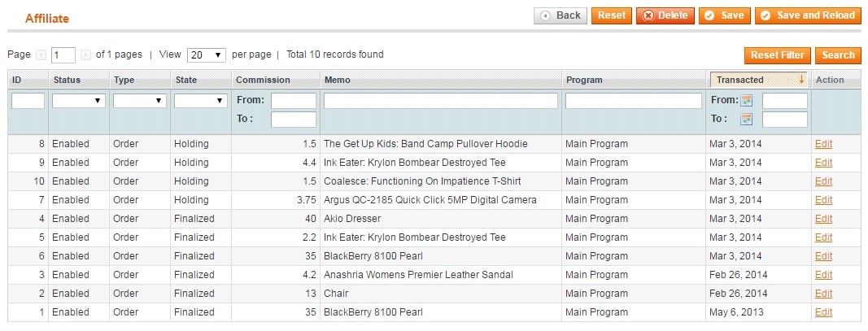
Task: Click commission value 40
Action: [x=311, y=219]
